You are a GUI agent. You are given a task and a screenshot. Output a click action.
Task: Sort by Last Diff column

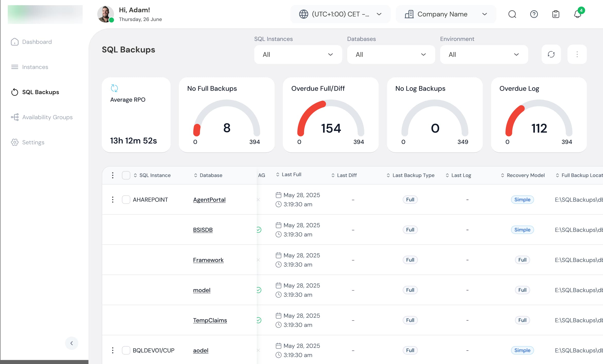coord(344,175)
